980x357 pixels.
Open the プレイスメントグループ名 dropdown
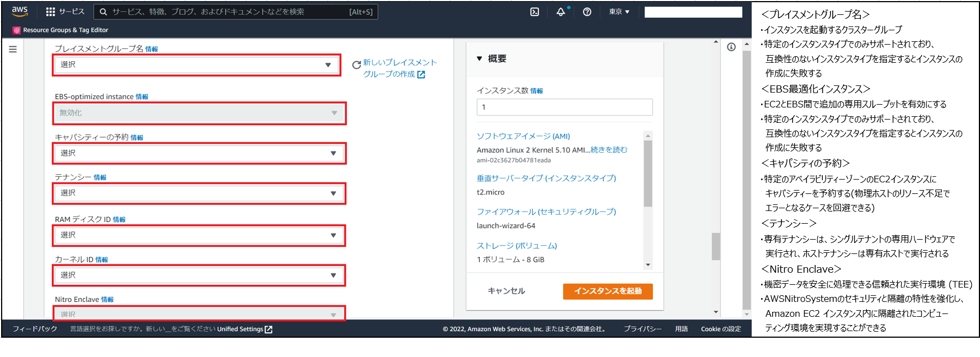pos(197,65)
